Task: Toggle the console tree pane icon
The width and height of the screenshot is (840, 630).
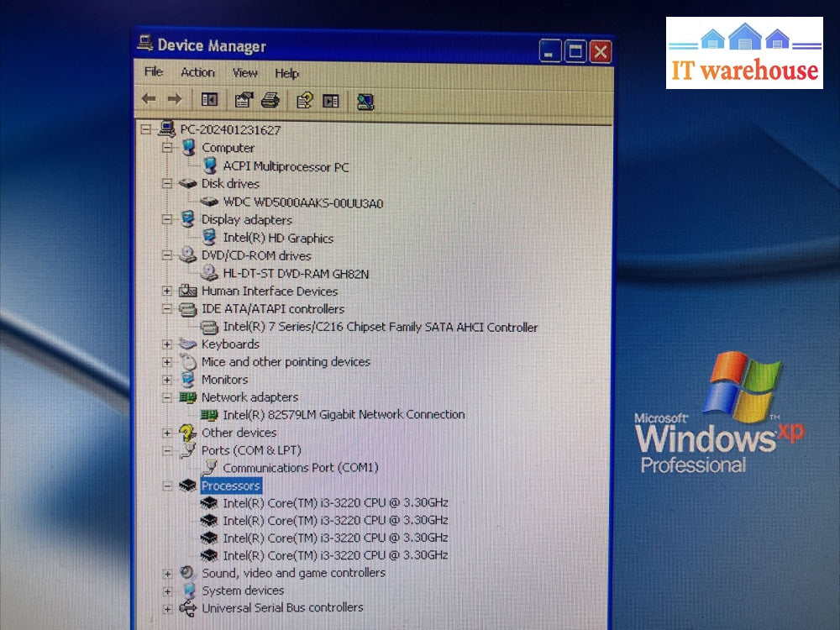Action: pos(209,100)
